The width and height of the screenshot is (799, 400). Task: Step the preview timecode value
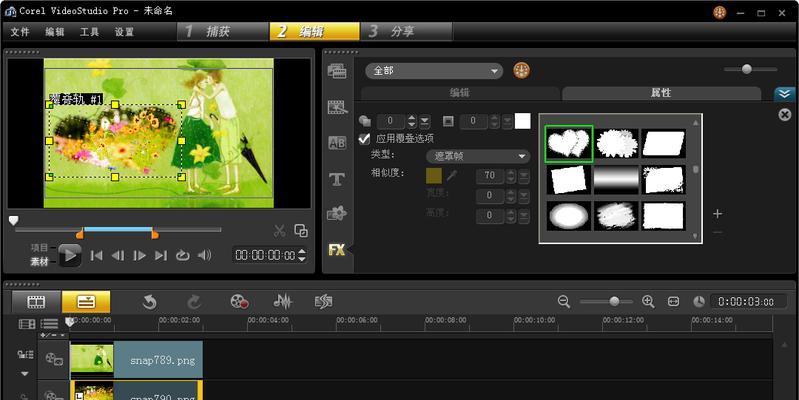[x=302, y=255]
